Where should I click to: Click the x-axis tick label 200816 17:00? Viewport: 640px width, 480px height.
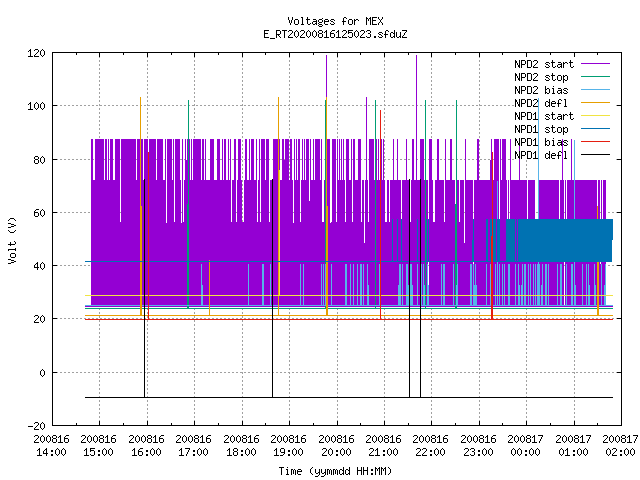coord(193,446)
